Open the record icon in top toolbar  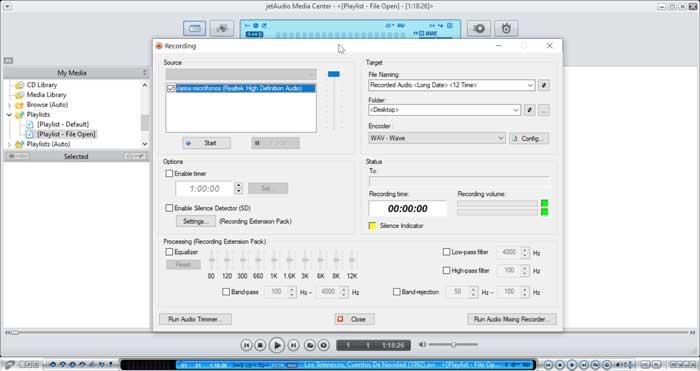[x=479, y=29]
